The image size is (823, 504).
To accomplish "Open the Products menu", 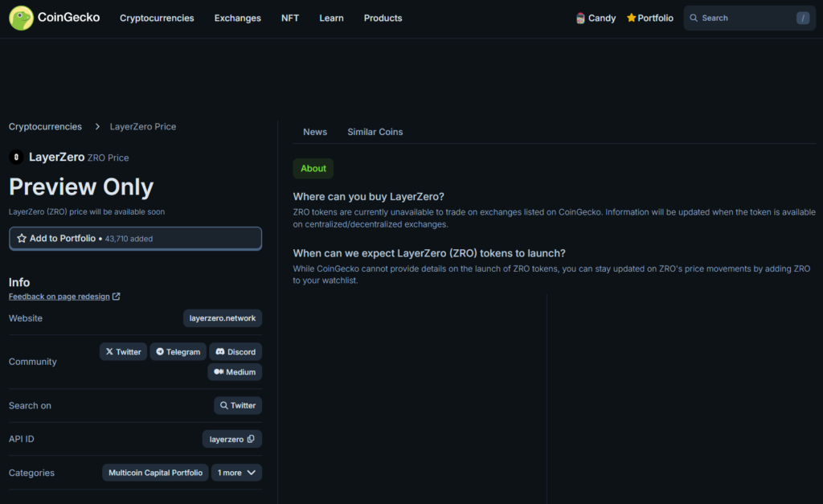I will [x=383, y=18].
